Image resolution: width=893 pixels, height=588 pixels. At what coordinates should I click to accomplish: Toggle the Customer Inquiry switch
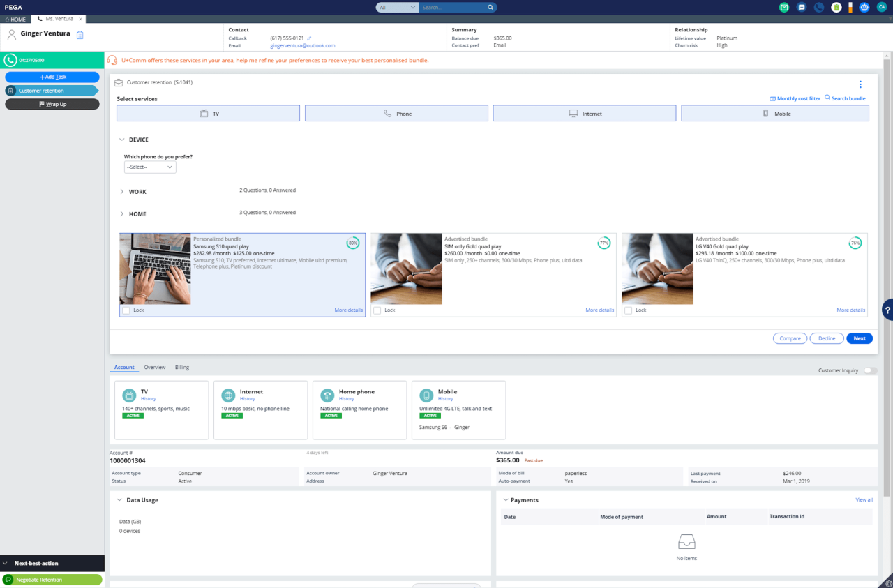[x=869, y=370]
